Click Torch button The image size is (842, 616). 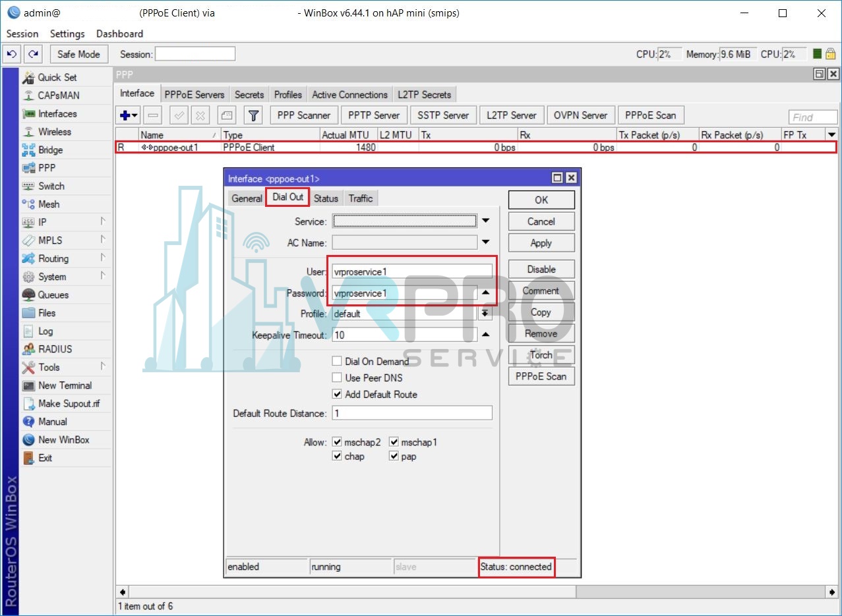pos(541,355)
